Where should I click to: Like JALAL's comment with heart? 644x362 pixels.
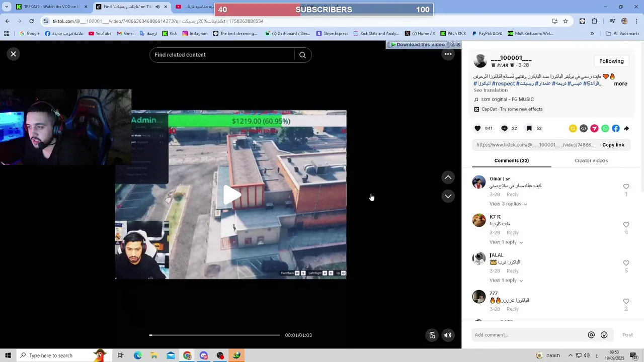pyautogui.click(x=626, y=263)
